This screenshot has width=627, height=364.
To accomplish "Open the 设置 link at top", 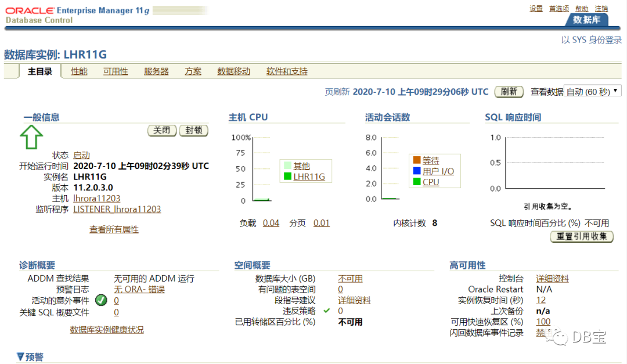I will tap(536, 8).
